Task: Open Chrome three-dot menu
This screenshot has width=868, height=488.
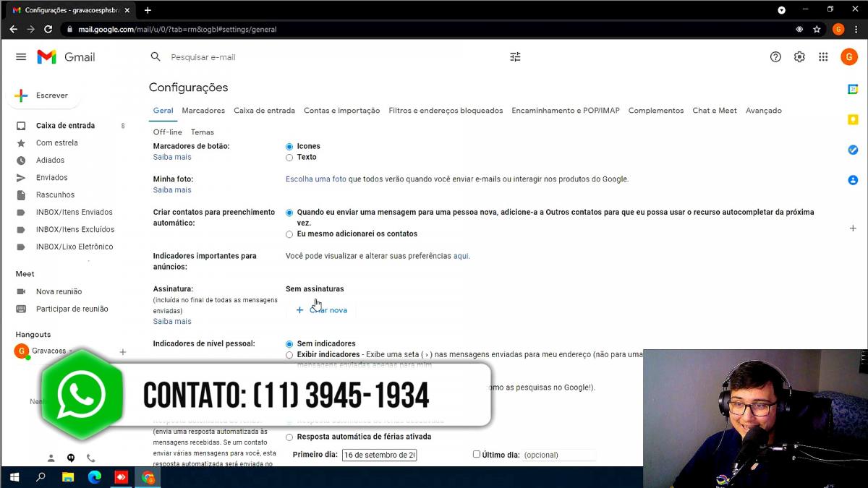Action: [856, 30]
